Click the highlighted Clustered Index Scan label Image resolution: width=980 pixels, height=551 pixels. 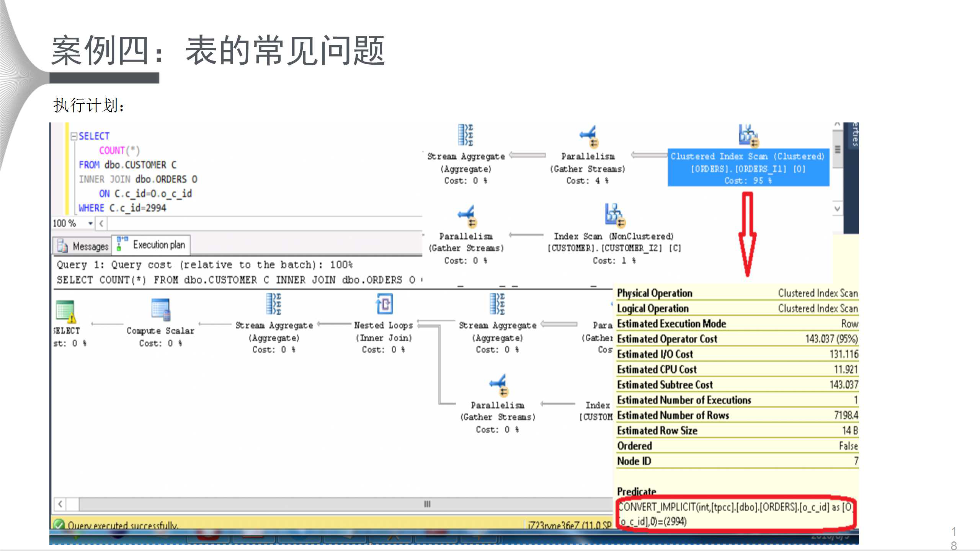click(748, 168)
